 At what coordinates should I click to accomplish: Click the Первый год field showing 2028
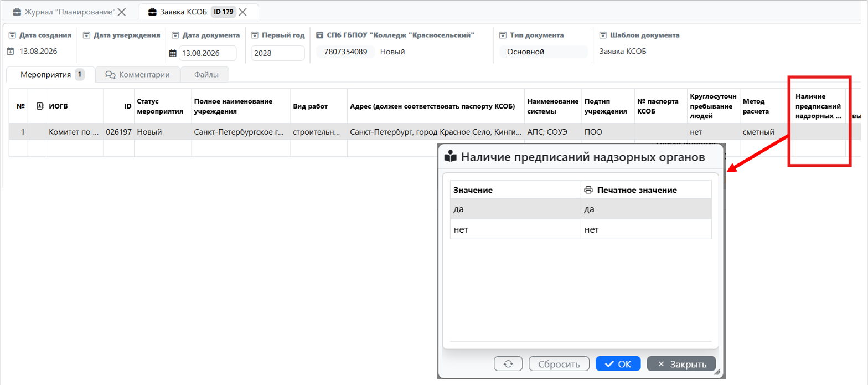click(x=277, y=53)
